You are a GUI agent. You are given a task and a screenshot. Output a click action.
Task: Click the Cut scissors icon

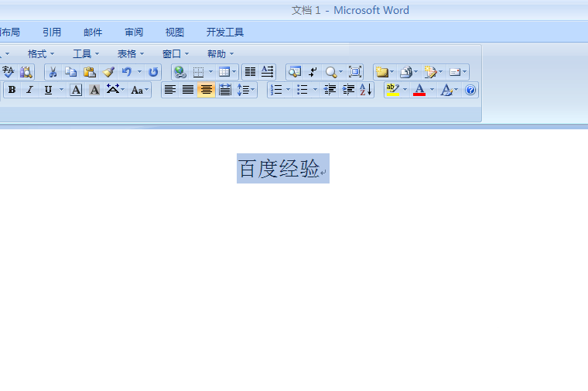click(53, 72)
